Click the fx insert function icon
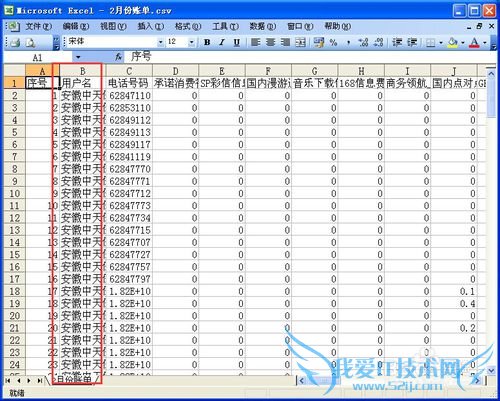 pyautogui.click(x=118, y=57)
